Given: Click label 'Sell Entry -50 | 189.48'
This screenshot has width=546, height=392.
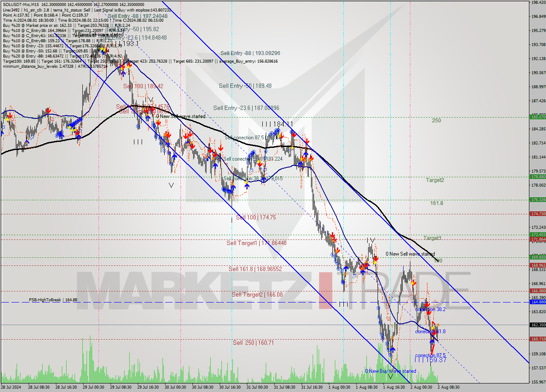Looking at the screenshot, I should (x=245, y=86).
